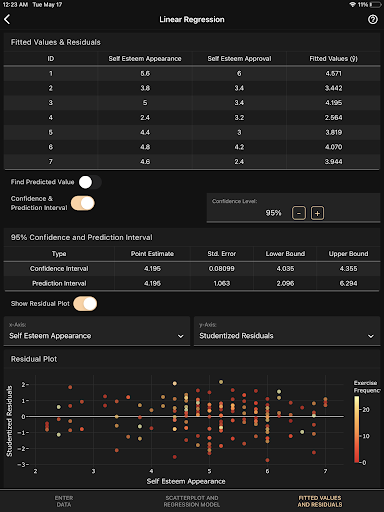This screenshot has width=384, height=512.
Task: Open the y-Axis Studentized Residuals dropdown
Action: click(x=287, y=331)
